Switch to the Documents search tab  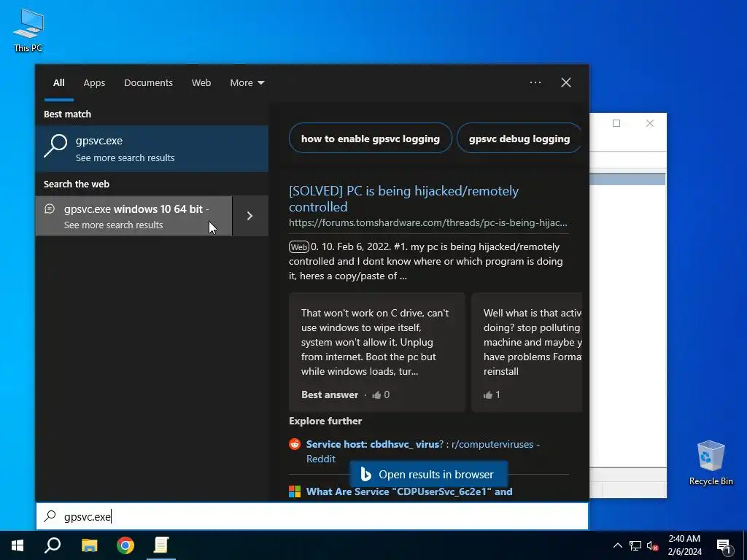(x=148, y=83)
